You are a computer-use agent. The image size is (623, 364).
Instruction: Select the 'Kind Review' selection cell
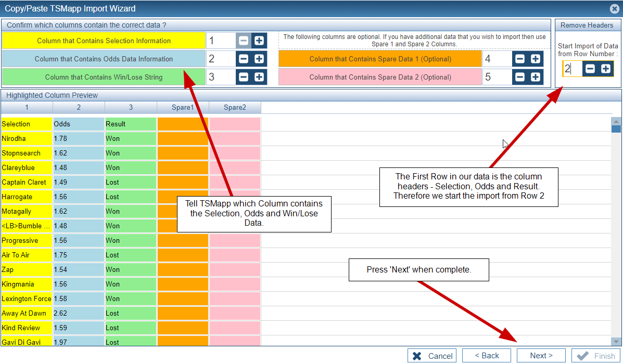tap(27, 328)
